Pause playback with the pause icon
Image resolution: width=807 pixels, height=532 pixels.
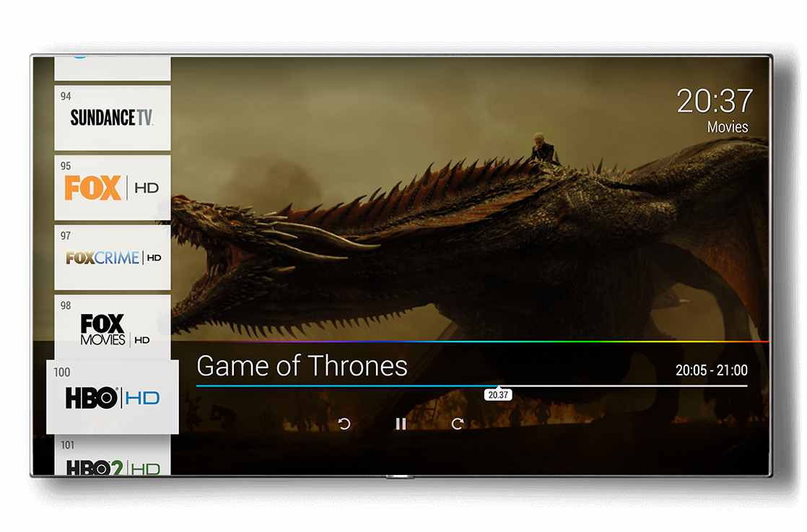pyautogui.click(x=401, y=424)
